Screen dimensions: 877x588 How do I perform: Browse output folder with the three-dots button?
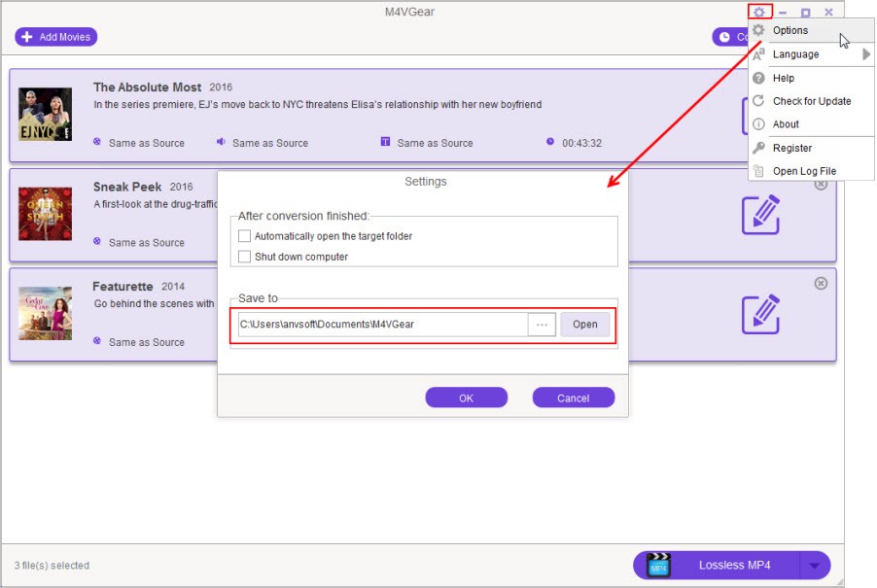(x=542, y=325)
